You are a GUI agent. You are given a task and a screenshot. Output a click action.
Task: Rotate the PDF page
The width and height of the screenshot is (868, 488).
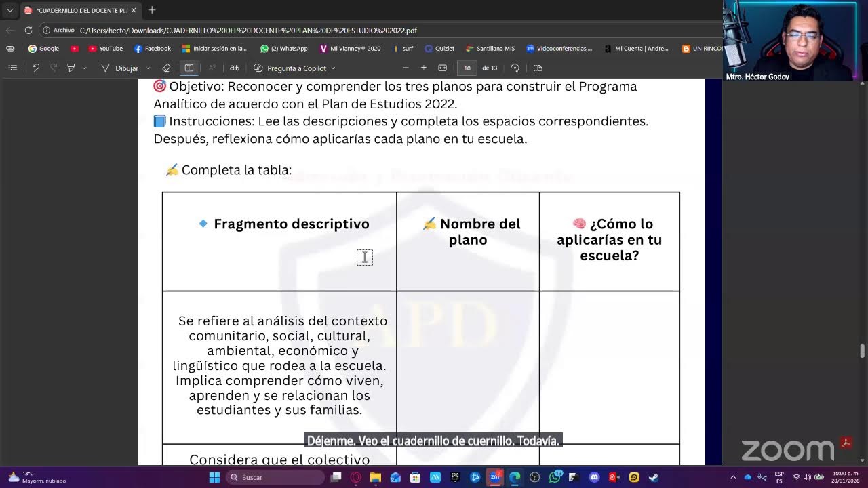[515, 68]
